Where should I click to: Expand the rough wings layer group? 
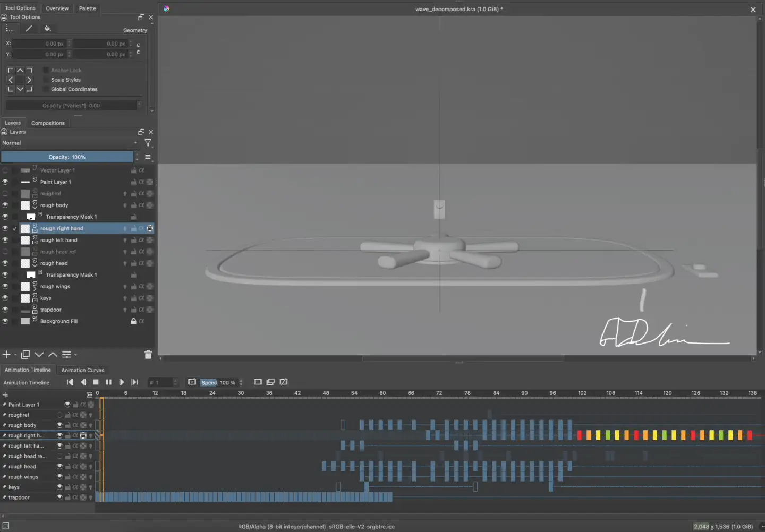click(35, 289)
